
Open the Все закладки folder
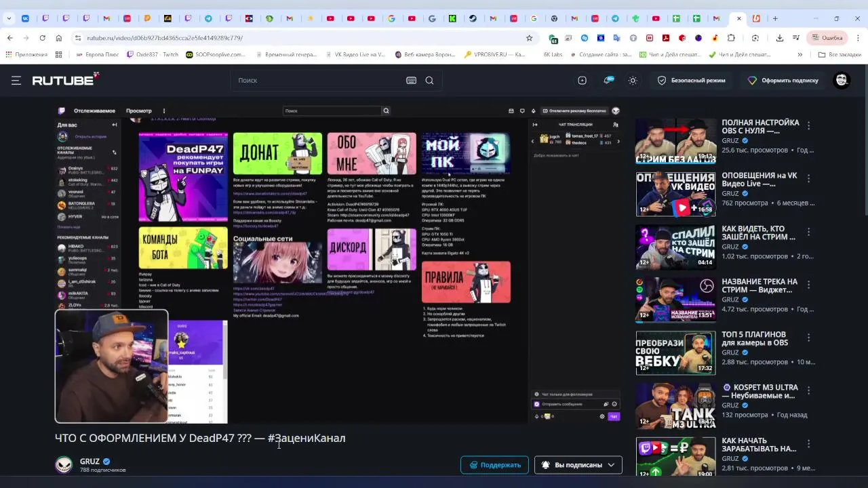point(840,54)
